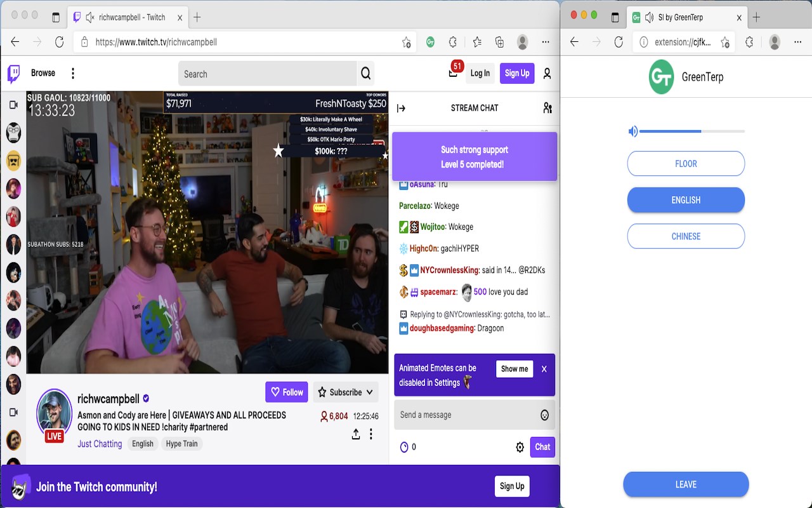Follow richwcampbell channel

point(287,392)
